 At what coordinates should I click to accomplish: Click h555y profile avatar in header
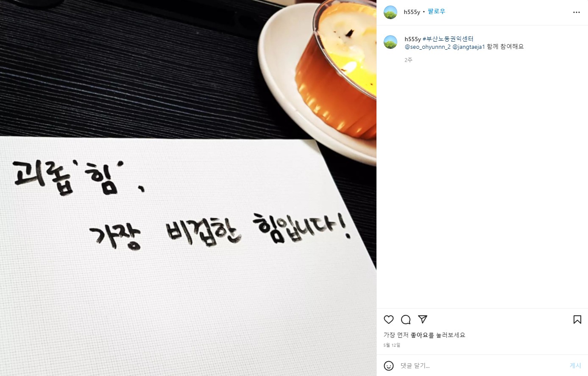(x=390, y=12)
